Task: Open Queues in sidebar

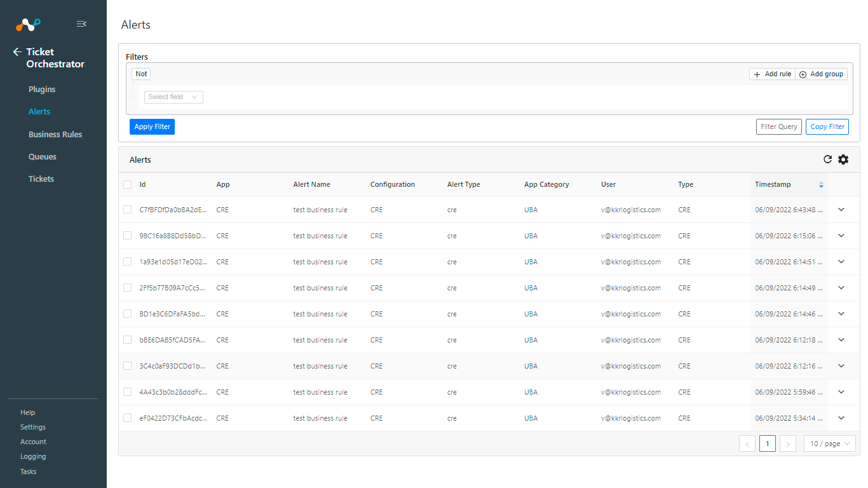Action: 43,157
